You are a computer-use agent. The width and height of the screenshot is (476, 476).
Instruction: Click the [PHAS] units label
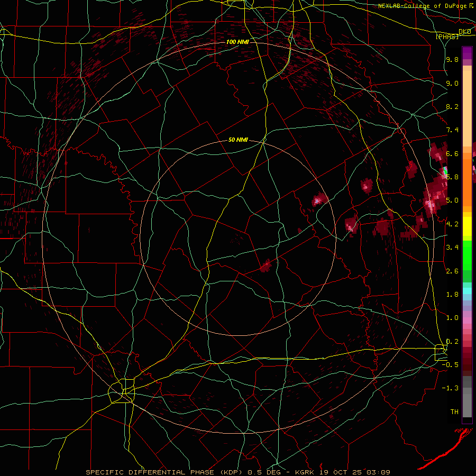447,36
